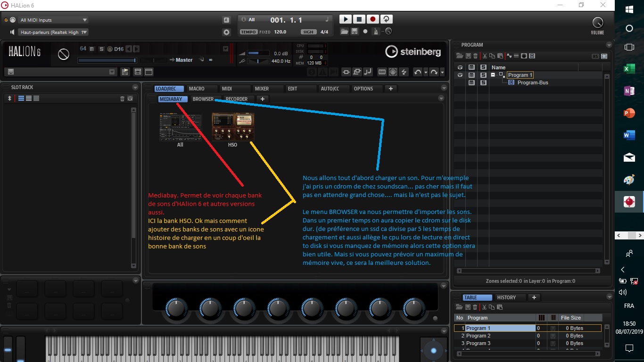
Task: Open Word from the Windows taskbar
Action: click(629, 135)
